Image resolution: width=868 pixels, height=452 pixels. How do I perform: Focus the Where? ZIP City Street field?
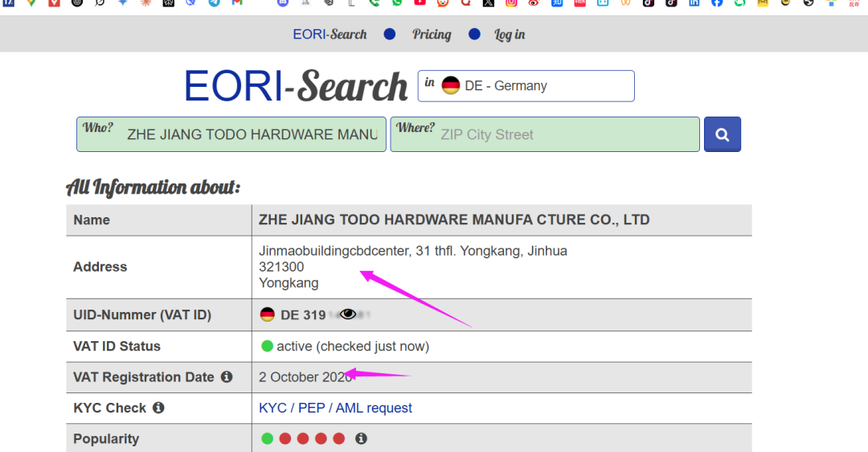(545, 134)
